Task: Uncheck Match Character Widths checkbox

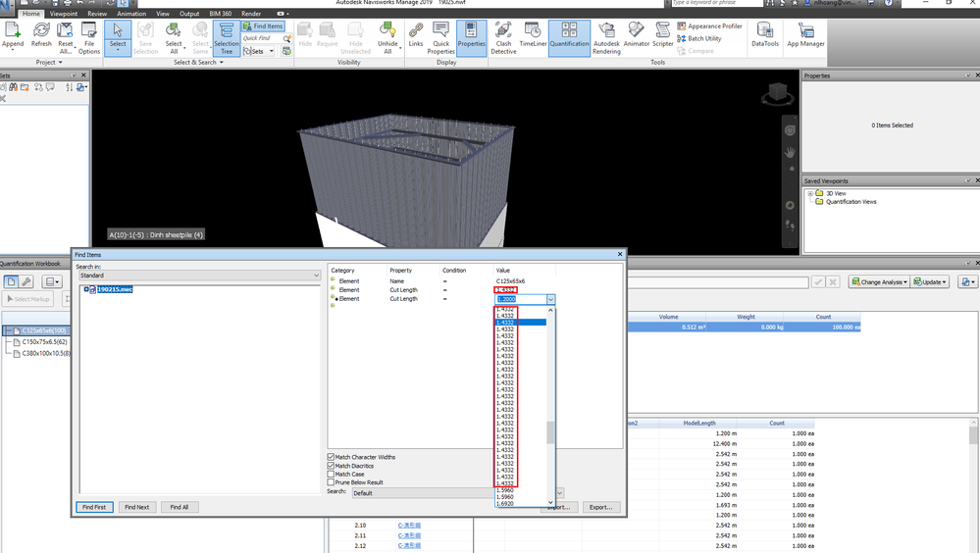Action: (x=331, y=457)
